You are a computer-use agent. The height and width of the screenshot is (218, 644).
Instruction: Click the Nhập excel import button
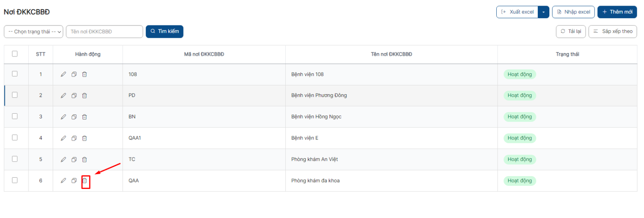[573, 12]
